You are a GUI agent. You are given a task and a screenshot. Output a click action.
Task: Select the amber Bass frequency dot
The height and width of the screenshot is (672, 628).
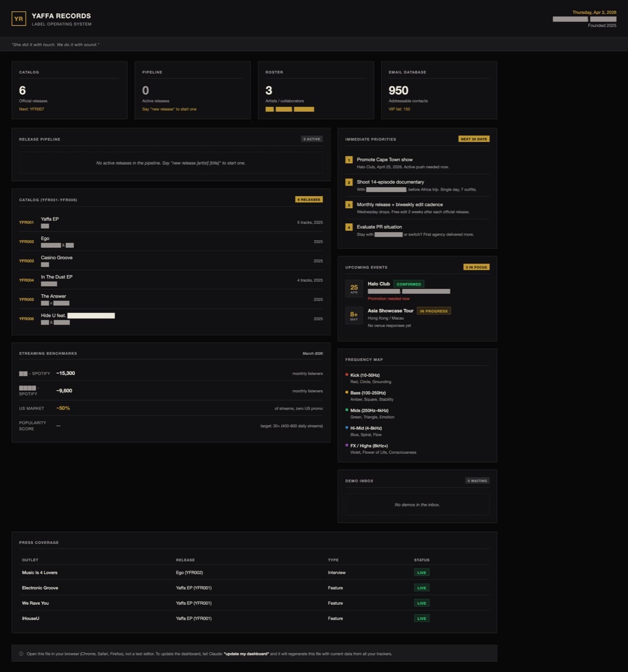click(x=347, y=393)
